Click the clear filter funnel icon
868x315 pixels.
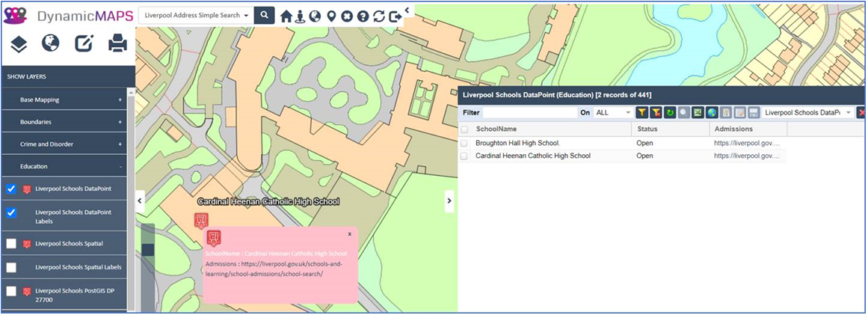click(656, 112)
